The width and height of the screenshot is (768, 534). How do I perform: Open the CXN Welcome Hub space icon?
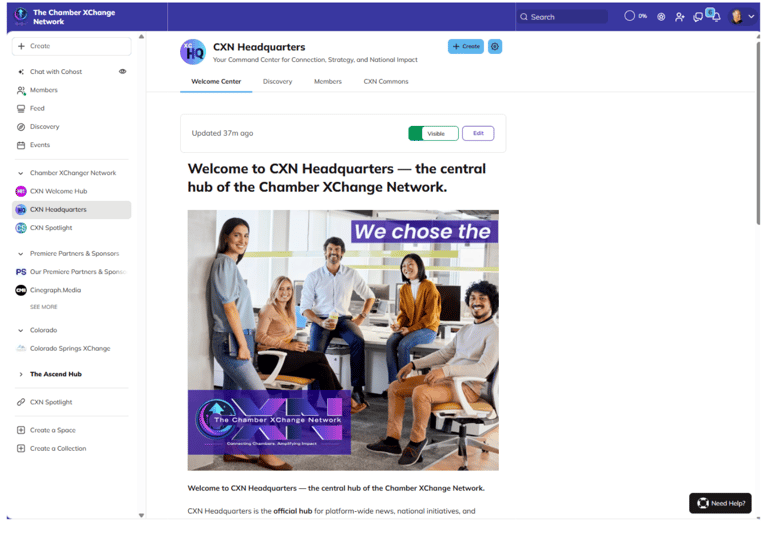point(21,192)
